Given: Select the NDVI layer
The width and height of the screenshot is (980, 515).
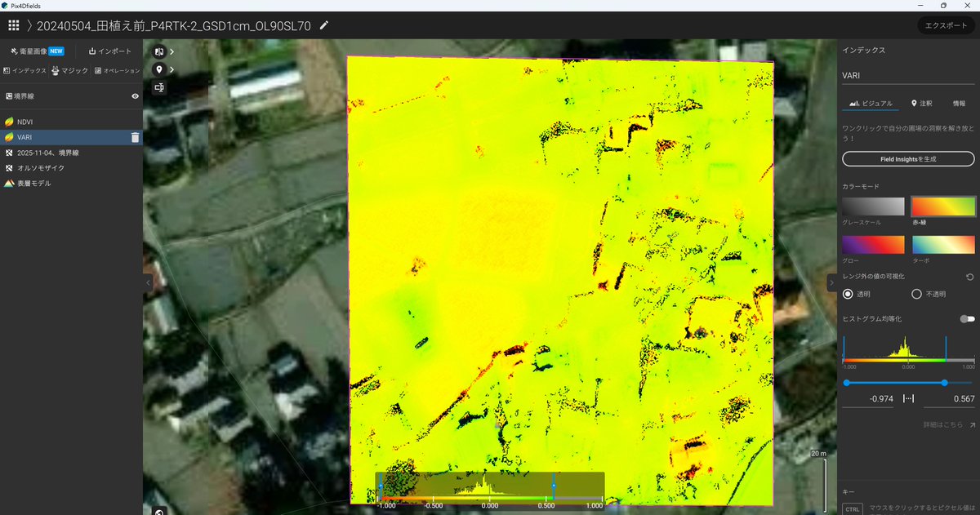Looking at the screenshot, I should click(71, 122).
